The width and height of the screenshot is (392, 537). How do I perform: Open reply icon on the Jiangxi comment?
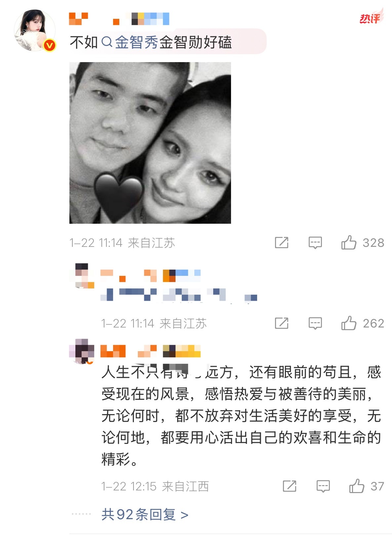point(323,486)
